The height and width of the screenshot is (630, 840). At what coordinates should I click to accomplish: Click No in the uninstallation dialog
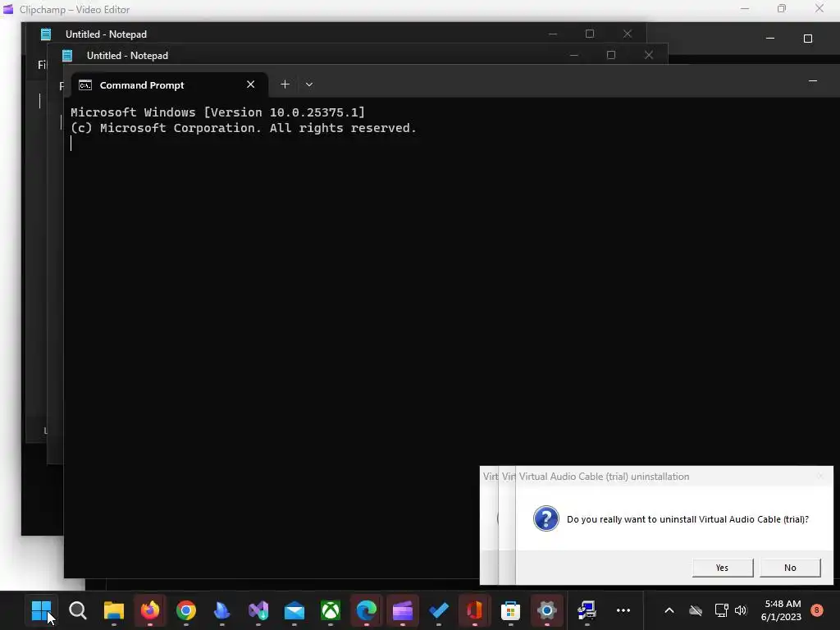pos(790,568)
